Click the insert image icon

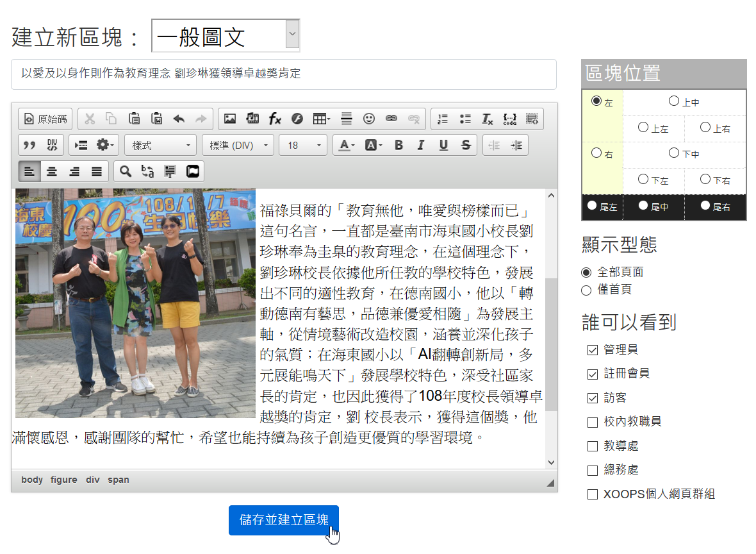coord(230,119)
